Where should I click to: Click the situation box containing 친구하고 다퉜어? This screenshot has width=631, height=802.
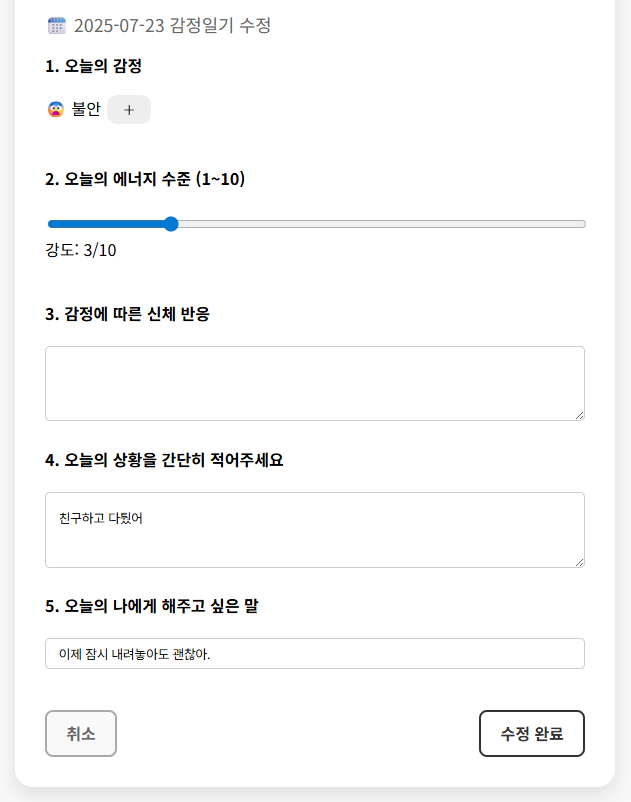pos(314,529)
